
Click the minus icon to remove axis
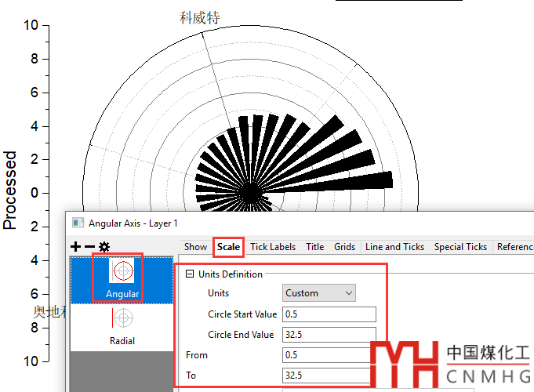click(90, 247)
